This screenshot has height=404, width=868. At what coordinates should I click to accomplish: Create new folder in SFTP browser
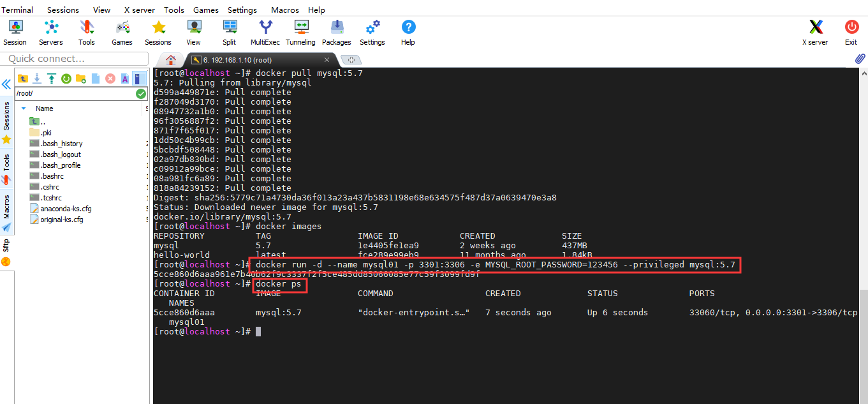coord(81,79)
